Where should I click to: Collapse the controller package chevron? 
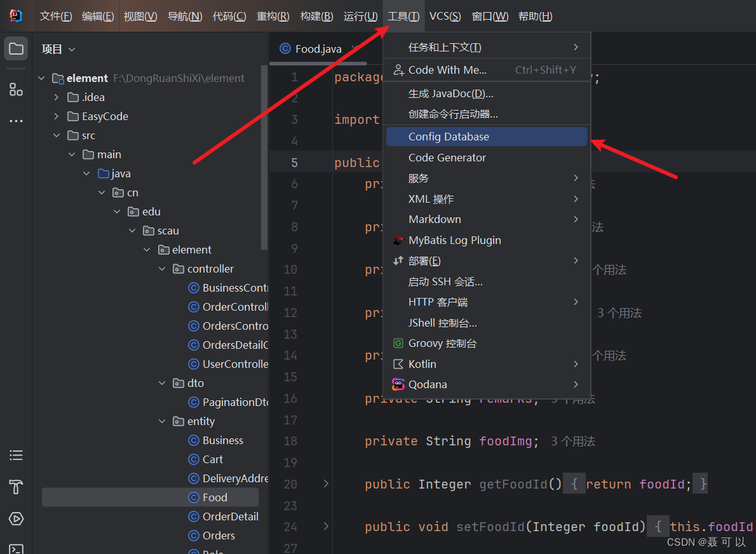coord(162,269)
